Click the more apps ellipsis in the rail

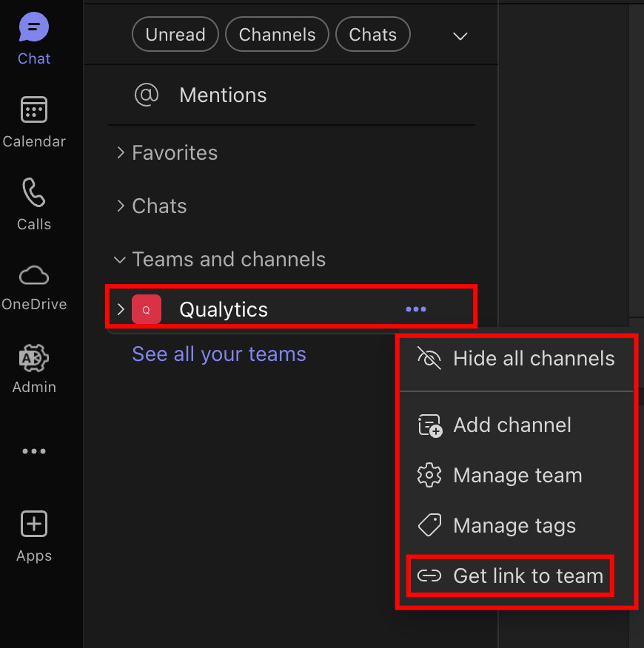33,451
